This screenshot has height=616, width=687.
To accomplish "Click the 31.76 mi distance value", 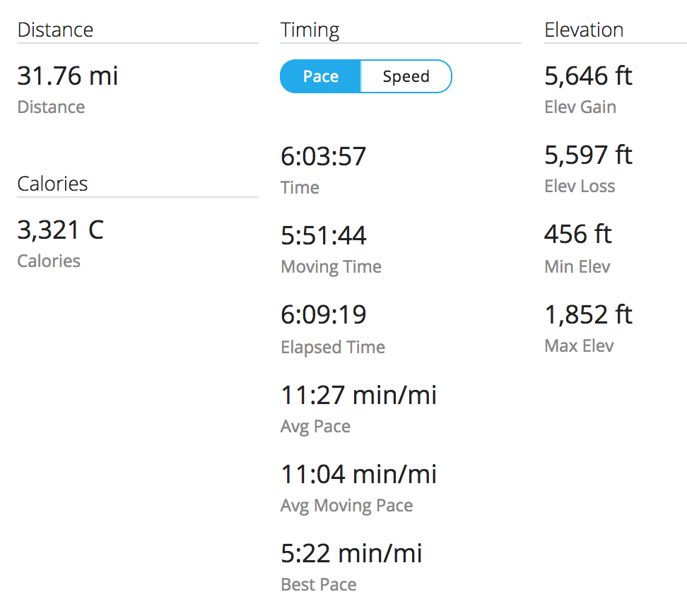I will 68,76.
